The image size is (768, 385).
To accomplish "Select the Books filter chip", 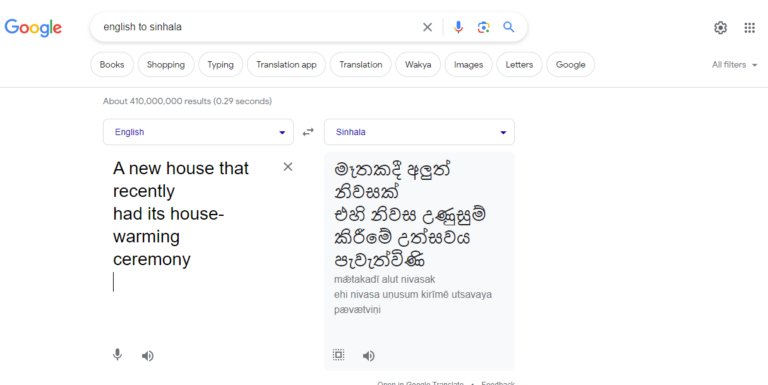I will [112, 65].
